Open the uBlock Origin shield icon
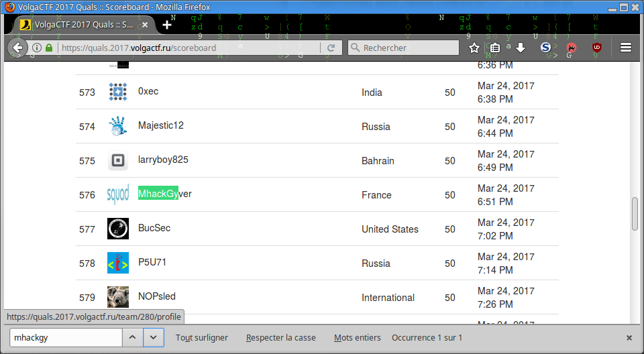The height and width of the screenshot is (354, 644). tap(597, 48)
